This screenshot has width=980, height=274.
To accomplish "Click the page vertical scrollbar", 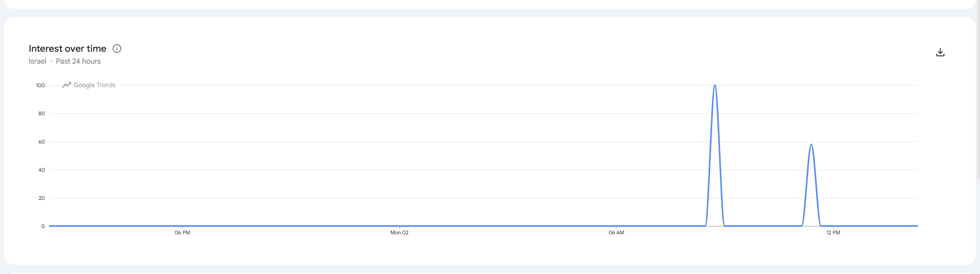I will 977,90.
